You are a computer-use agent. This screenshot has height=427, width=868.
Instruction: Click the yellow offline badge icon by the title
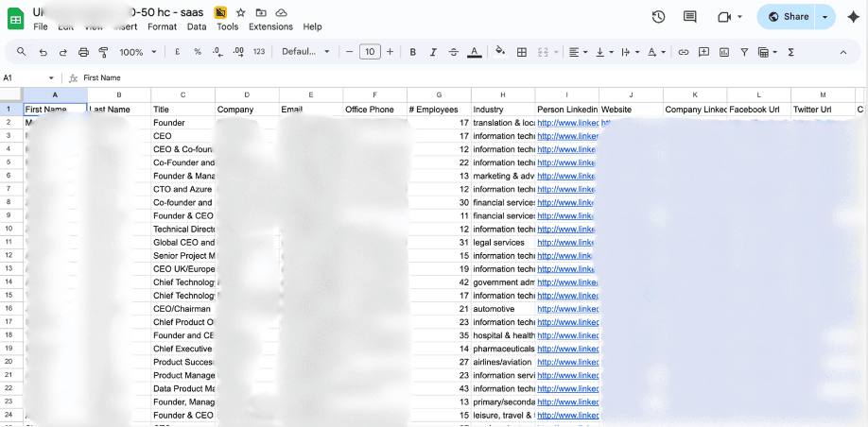221,12
